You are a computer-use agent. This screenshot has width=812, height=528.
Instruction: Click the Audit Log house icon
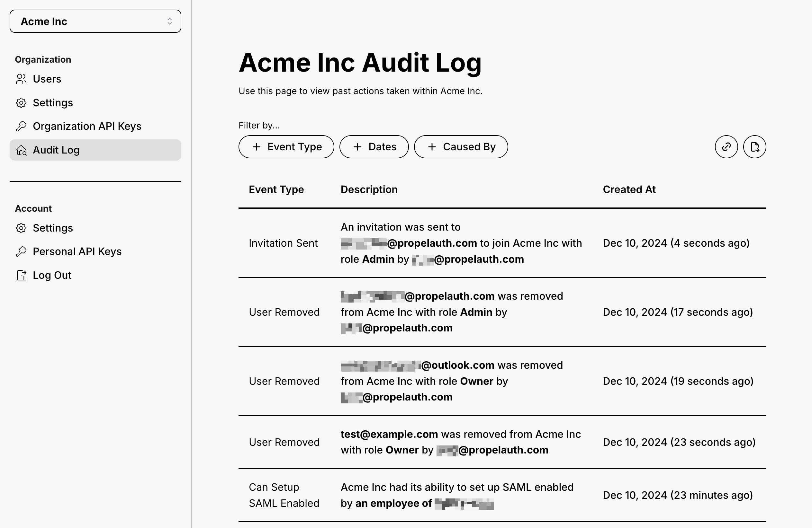pos(21,150)
